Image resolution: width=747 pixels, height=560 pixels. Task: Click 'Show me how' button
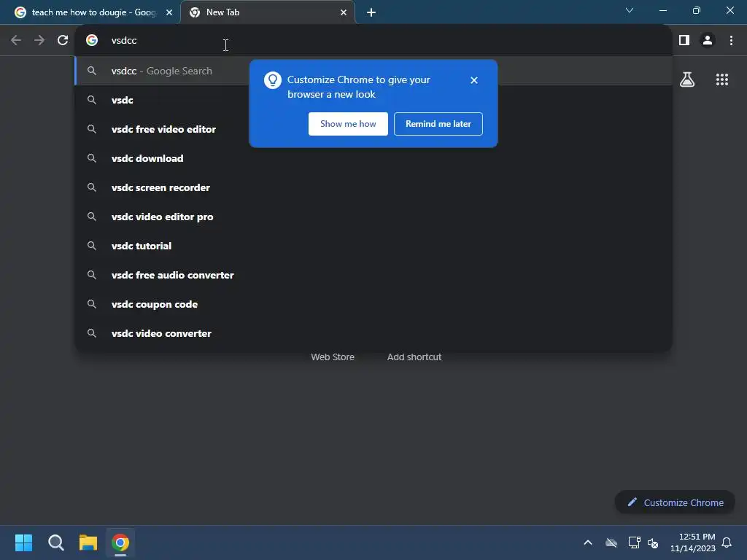pos(348,124)
